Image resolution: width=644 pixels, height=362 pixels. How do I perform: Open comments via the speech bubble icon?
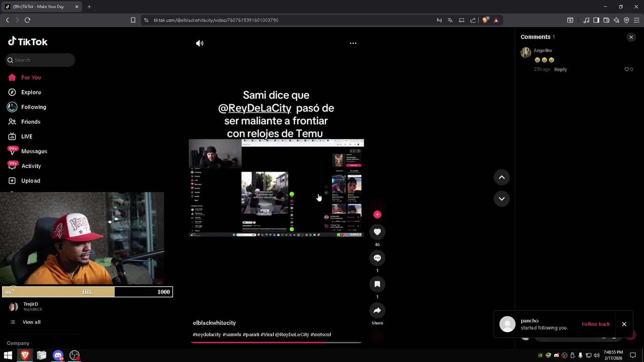[x=377, y=258]
